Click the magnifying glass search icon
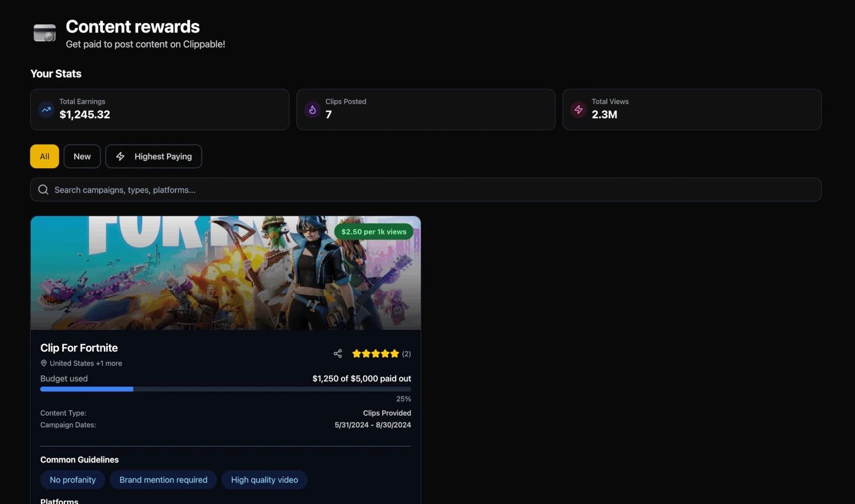Viewport: 855px width, 504px height. (x=43, y=190)
